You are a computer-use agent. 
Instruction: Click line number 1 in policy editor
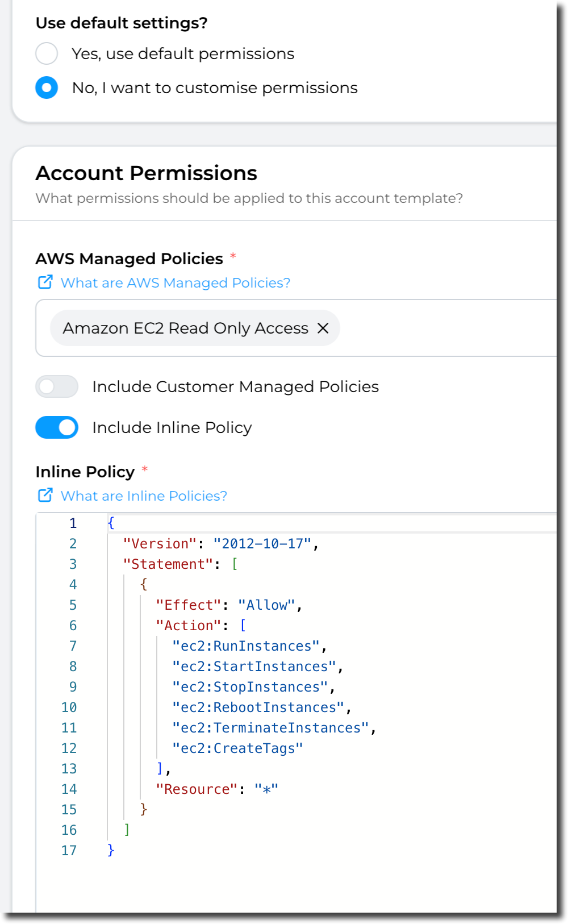(73, 523)
